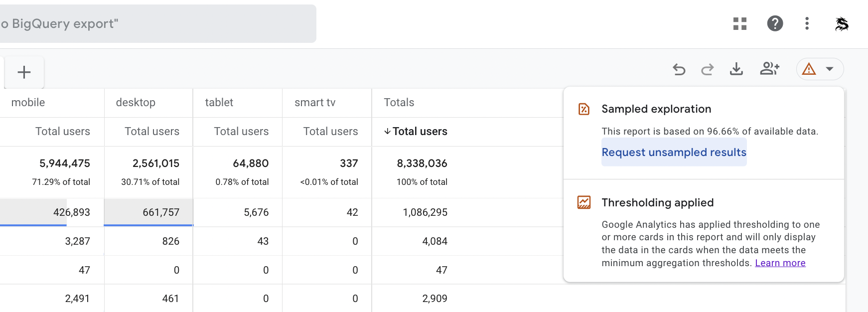Click the smart tv Total users subheader
Image resolution: width=868 pixels, height=312 pixels.
pos(331,132)
